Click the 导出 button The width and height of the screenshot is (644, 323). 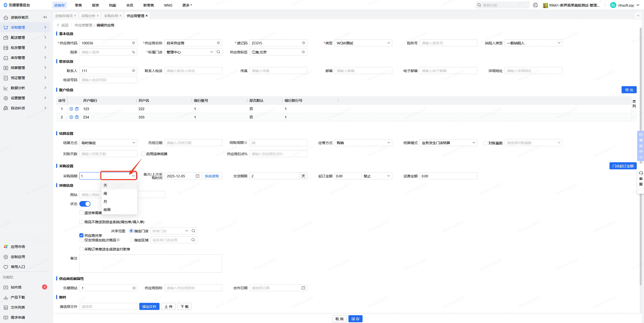(629, 90)
